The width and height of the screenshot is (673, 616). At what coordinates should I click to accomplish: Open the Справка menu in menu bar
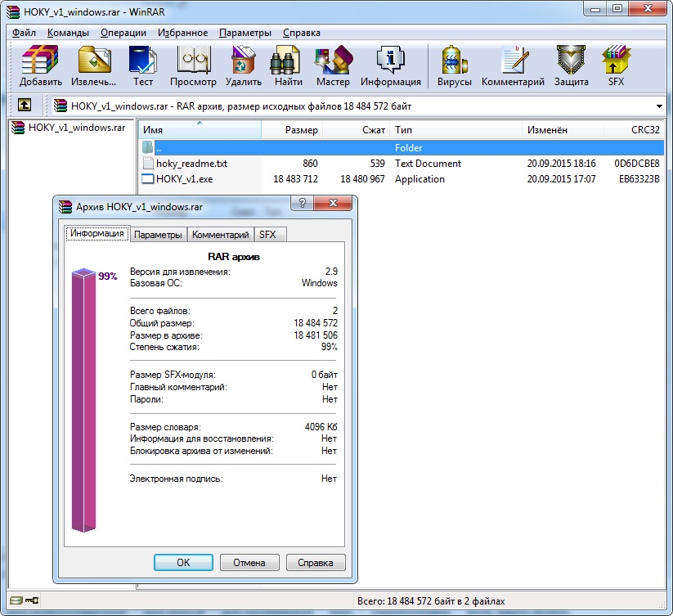tap(301, 33)
